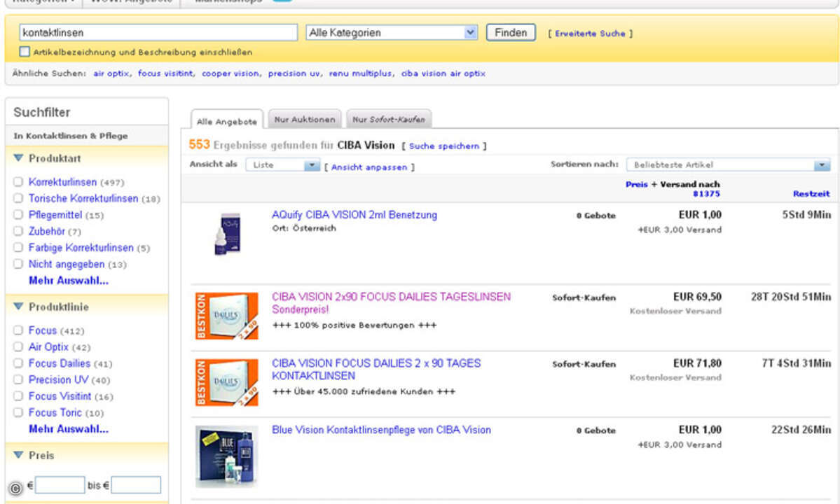
Task: Check the Focus Dailies product line checkbox
Action: point(18,363)
